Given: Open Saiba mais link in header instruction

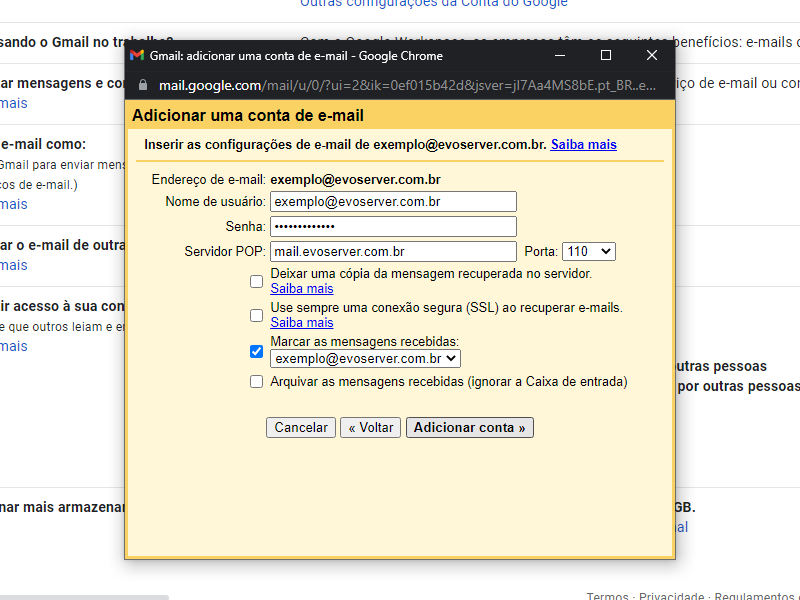Looking at the screenshot, I should pos(584,145).
